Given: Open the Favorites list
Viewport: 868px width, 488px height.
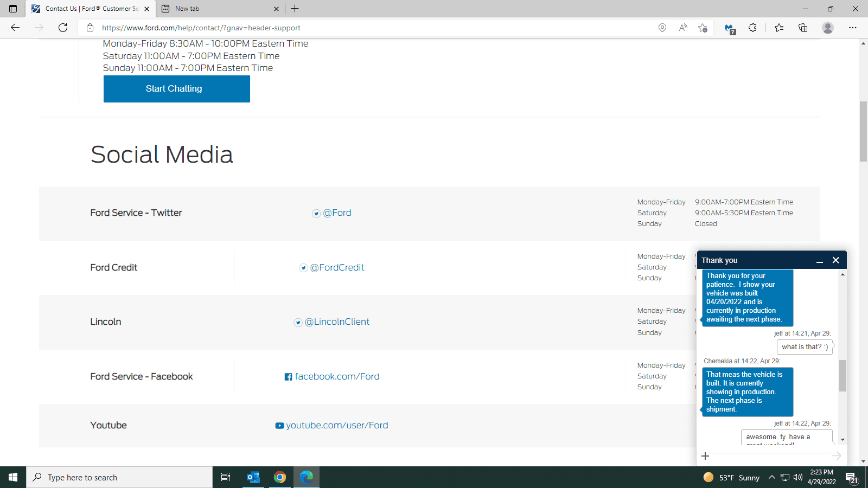Looking at the screenshot, I should [x=779, y=28].
